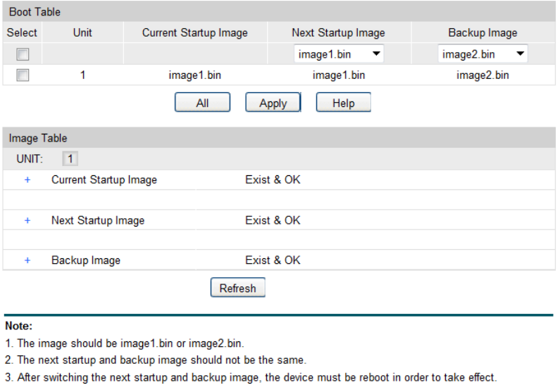The image size is (560, 392).
Task: Expand Backup Image details with plus icon
Action: tap(28, 260)
